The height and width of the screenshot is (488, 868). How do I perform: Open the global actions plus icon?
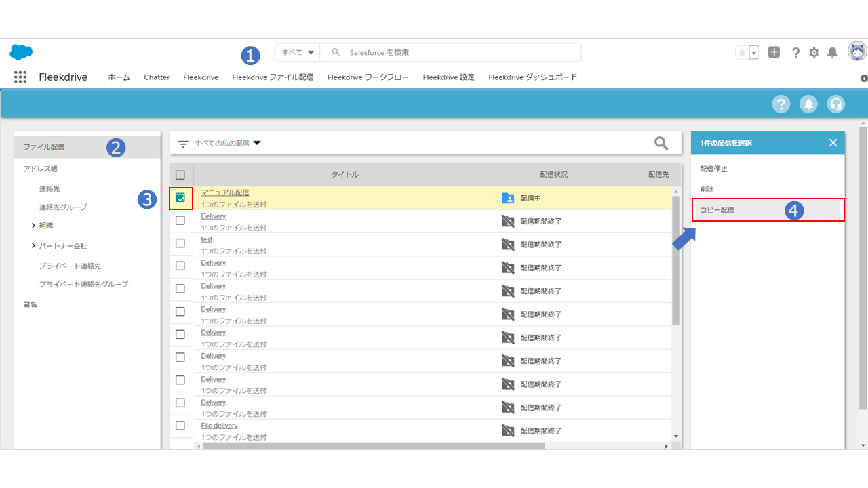tap(774, 52)
